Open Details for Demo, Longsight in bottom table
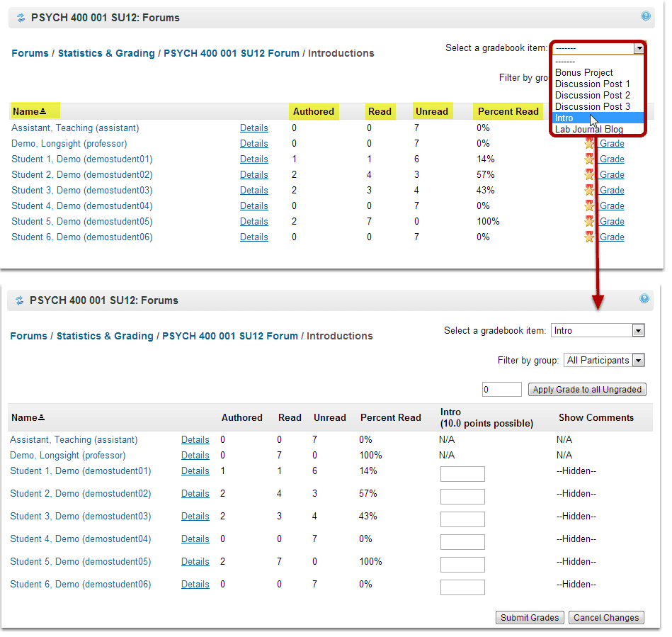Viewport: 672px width, 637px height. tap(195, 455)
